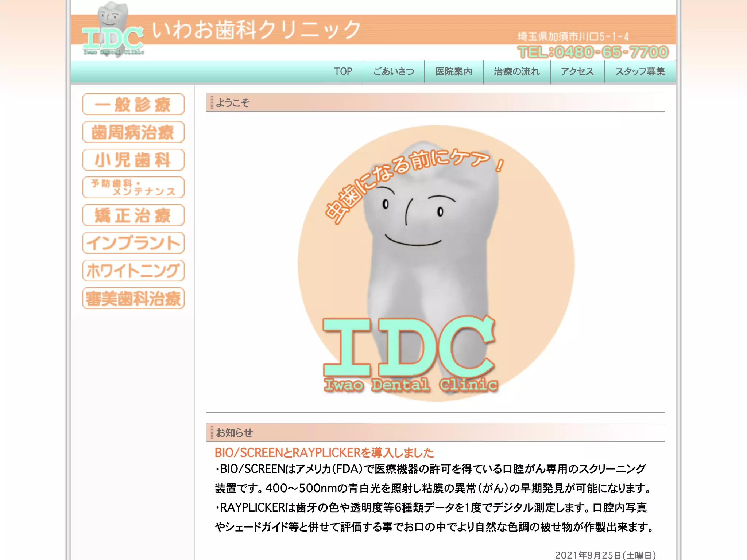Click the line starting ・BIO/SCREENはアメリカ
The height and width of the screenshot is (560, 747).
pyautogui.click(x=430, y=469)
